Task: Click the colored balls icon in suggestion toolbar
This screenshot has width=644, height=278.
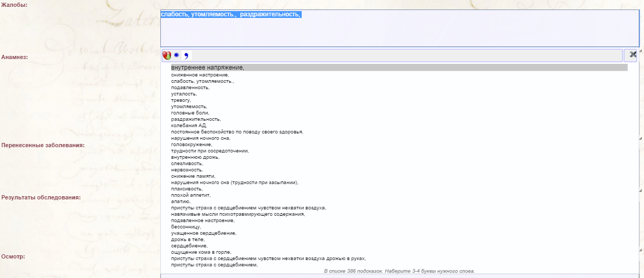Action: pos(167,55)
